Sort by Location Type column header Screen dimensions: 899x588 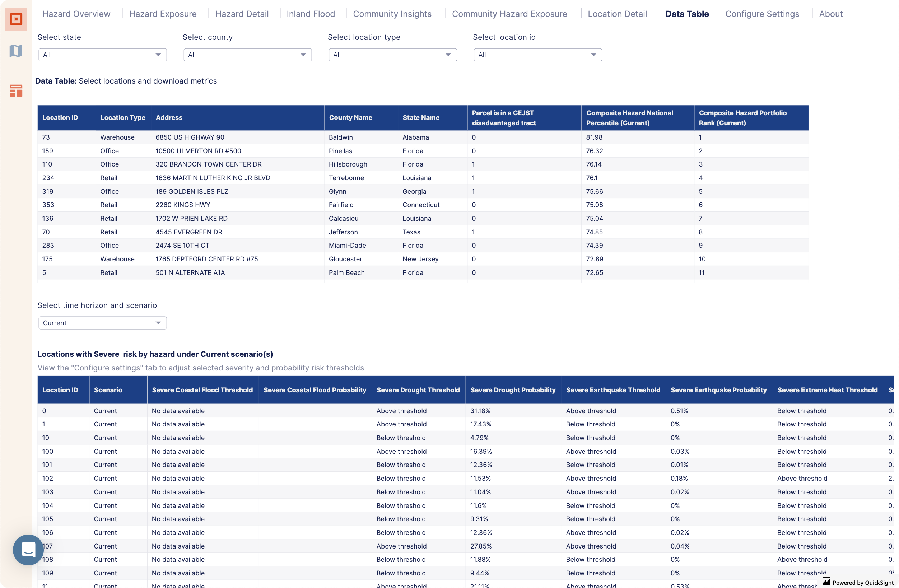(x=123, y=118)
